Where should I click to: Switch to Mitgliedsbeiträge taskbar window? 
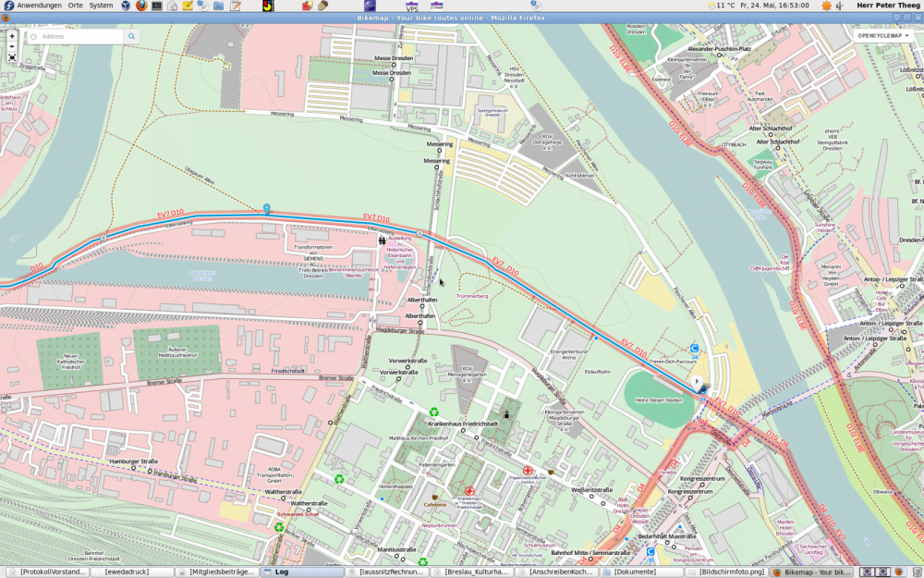tap(216, 572)
